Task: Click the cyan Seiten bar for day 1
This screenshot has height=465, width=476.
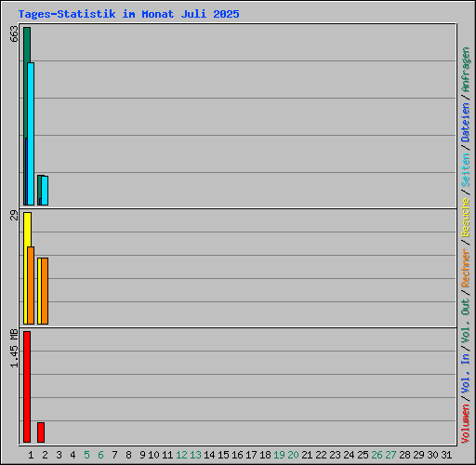Action: pos(31,134)
